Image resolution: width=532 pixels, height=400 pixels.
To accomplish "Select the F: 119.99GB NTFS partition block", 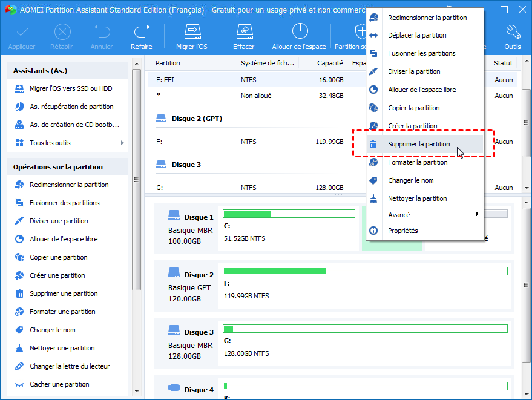I will 365,286.
